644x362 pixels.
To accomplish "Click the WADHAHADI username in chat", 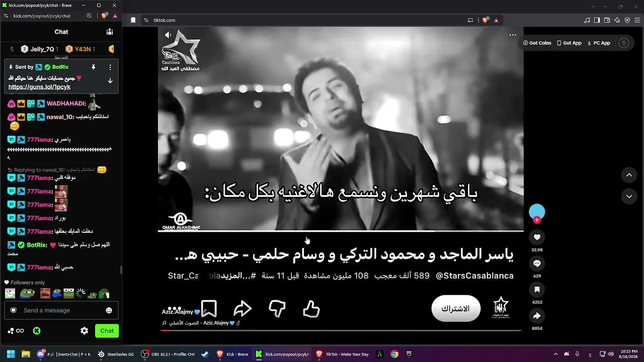I will [x=66, y=104].
